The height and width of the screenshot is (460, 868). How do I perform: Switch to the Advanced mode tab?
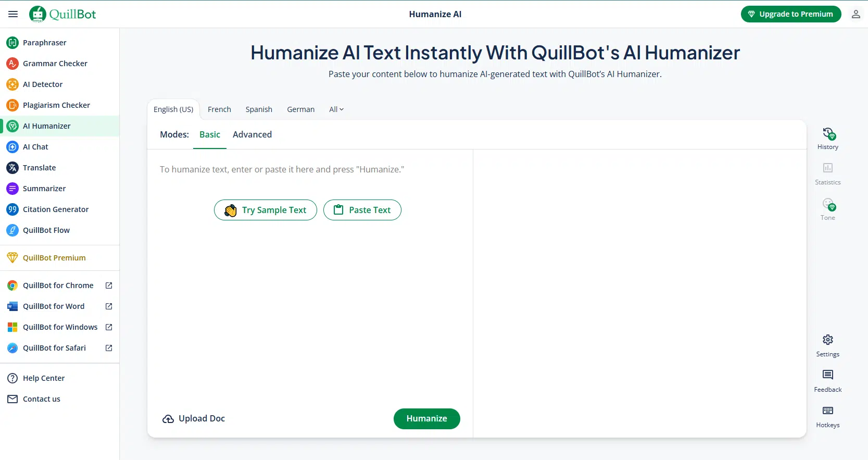pos(252,134)
